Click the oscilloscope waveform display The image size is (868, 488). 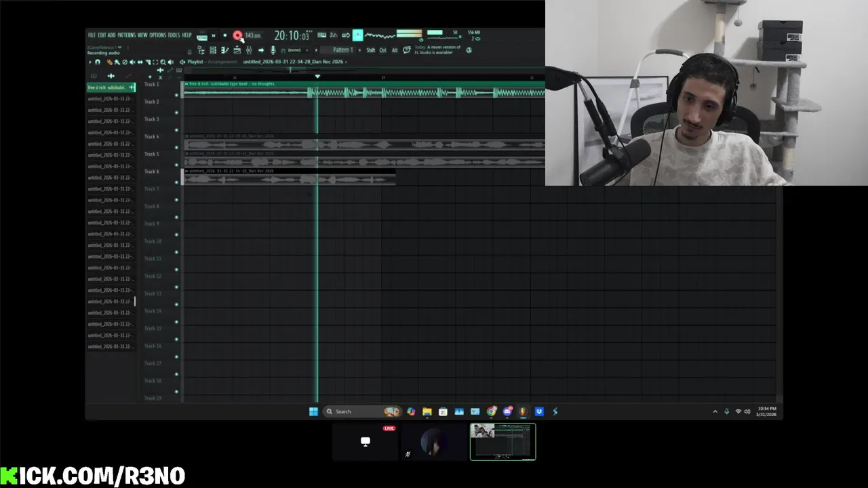click(x=380, y=35)
